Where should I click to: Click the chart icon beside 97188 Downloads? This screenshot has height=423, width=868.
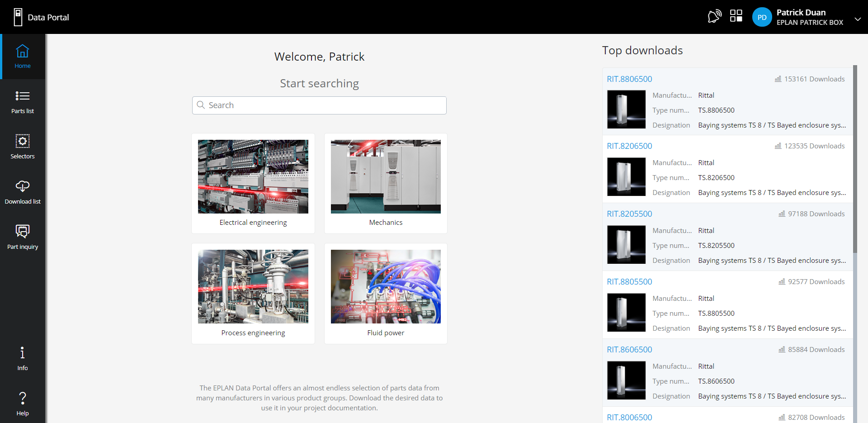pyautogui.click(x=782, y=214)
